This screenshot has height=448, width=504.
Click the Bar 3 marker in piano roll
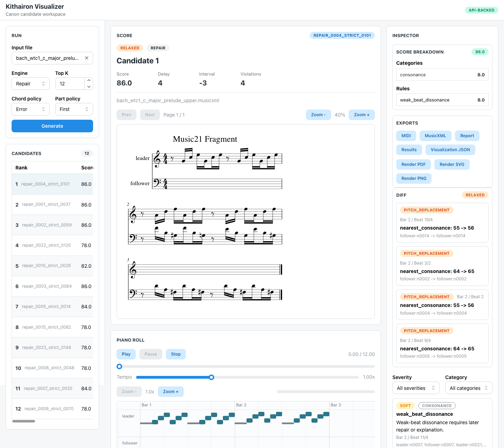pos(336,405)
